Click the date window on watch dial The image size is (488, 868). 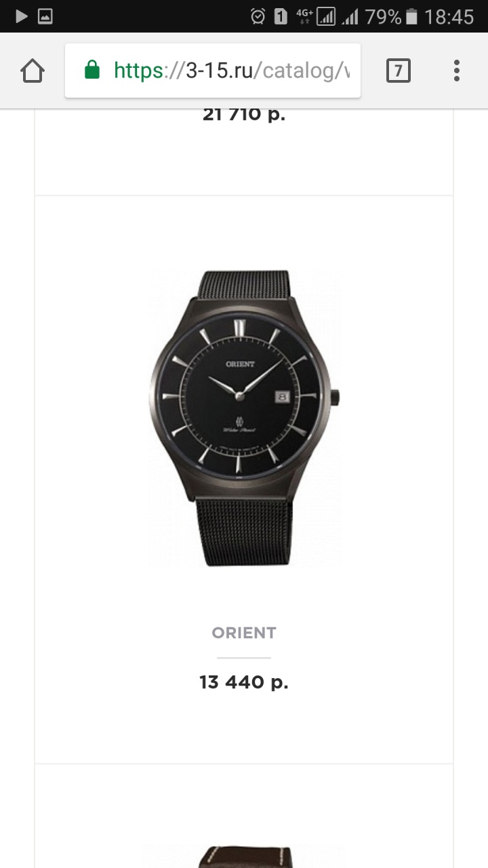pos(282,397)
